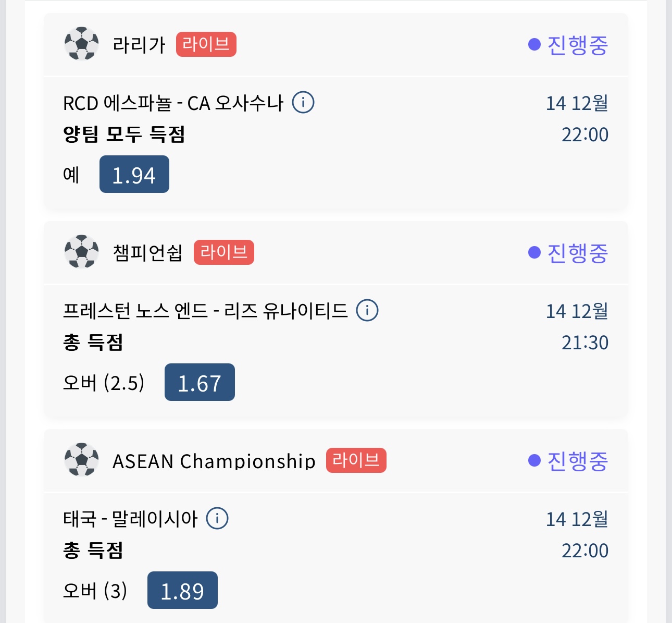Open info icon for 태국 - 말레이시아 match
Screen dimensions: 672x623
(217, 518)
